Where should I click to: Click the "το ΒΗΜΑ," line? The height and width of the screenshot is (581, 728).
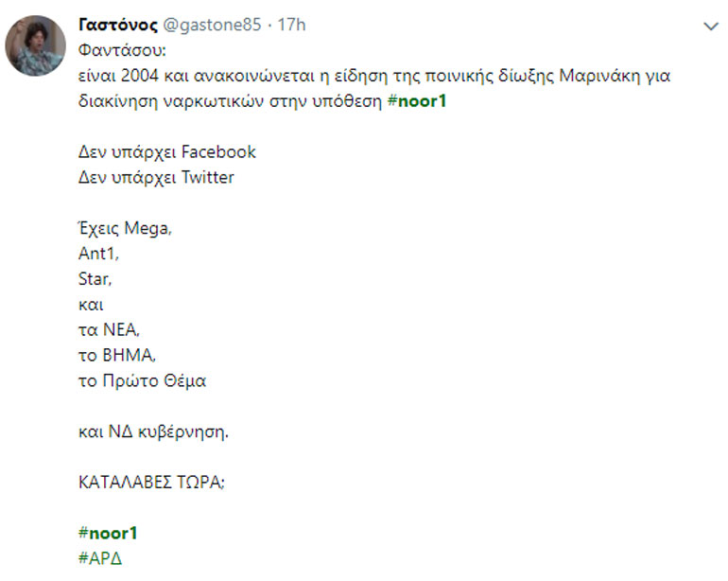(x=115, y=355)
